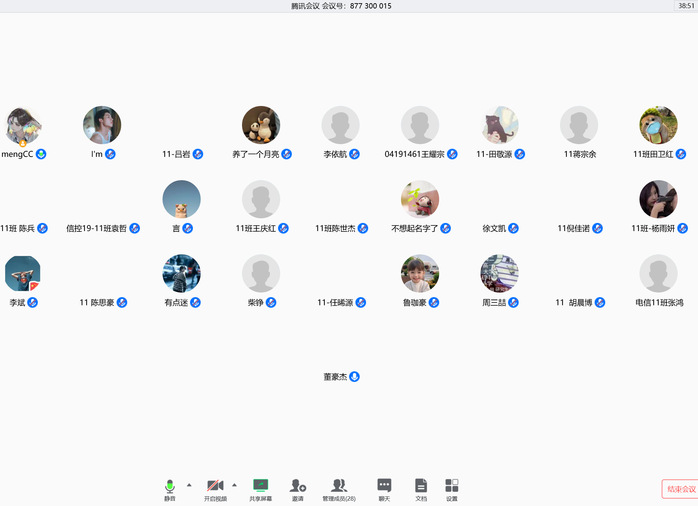This screenshot has width=698, height=506.
Task: Open the 设置 settings icon
Action: [x=451, y=486]
